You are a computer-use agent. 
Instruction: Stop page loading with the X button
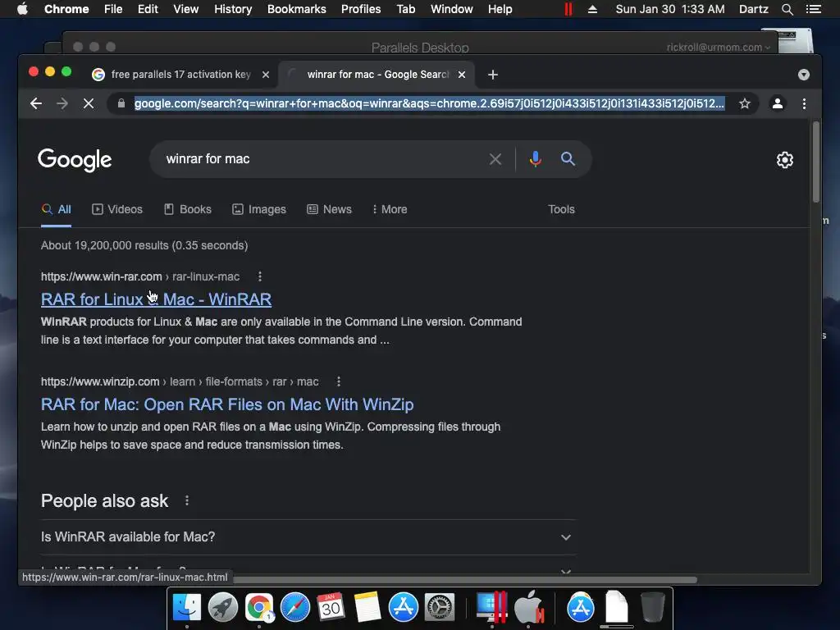point(89,103)
